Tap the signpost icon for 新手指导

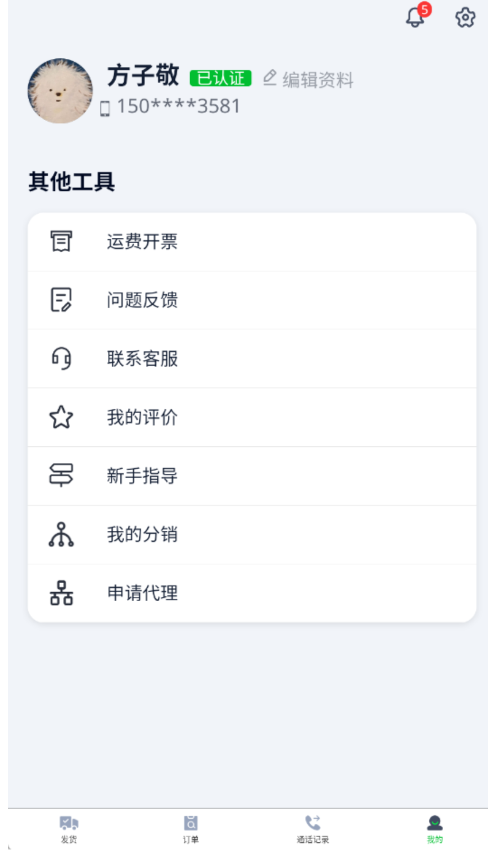coord(61,475)
